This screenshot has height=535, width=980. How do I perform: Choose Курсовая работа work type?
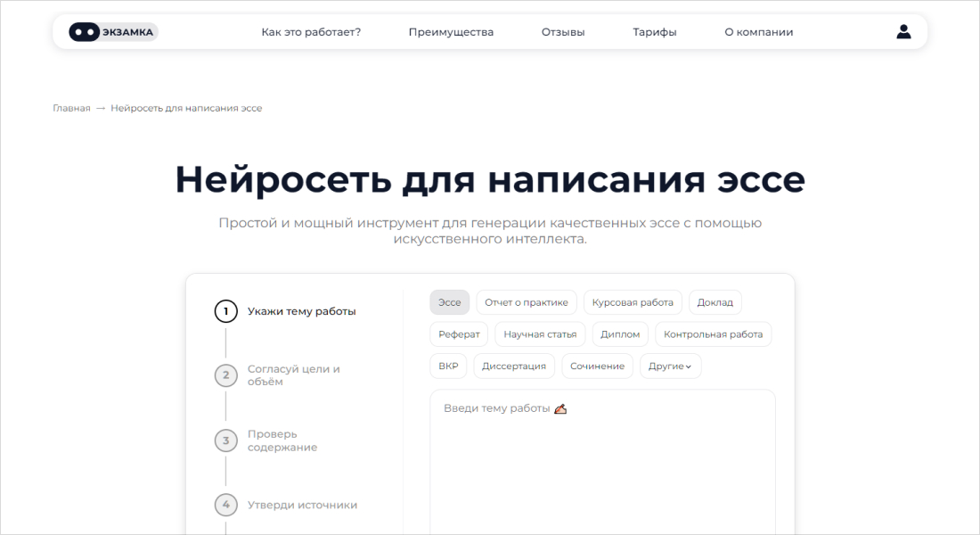(633, 302)
